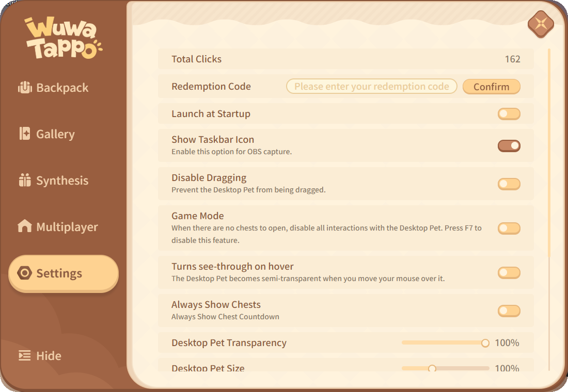Select the Settings label
Viewport: 568px width, 392px height.
(59, 273)
